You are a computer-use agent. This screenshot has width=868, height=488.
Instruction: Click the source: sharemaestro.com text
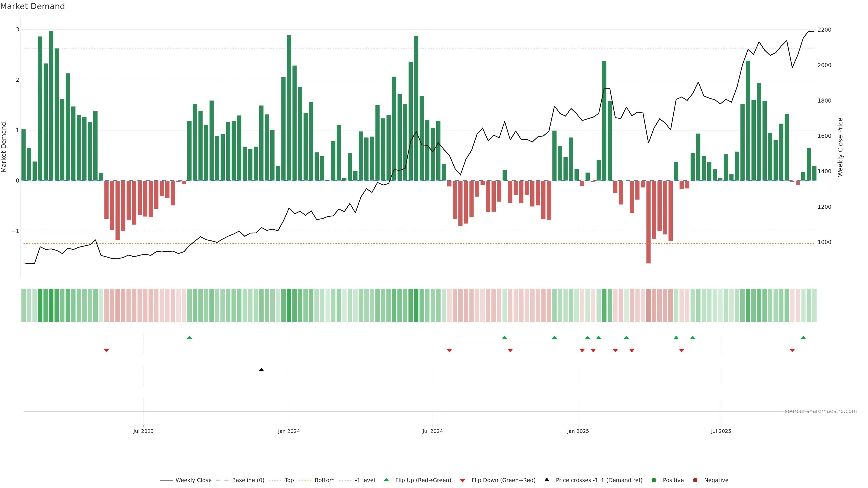(821, 411)
